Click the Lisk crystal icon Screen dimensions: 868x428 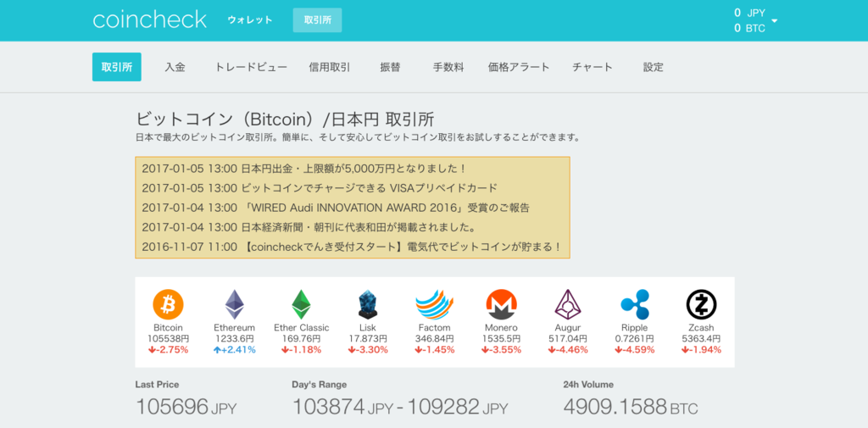[368, 304]
